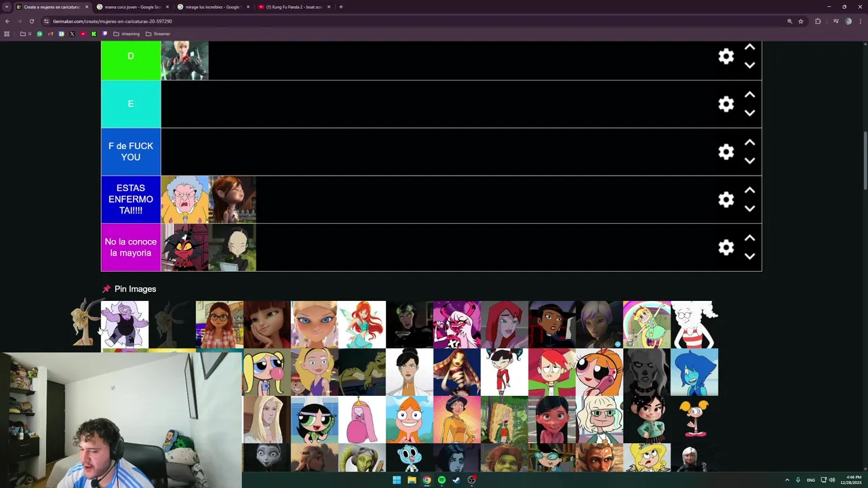The width and height of the screenshot is (868, 488).
Task: Open the tab search dropdown
Action: point(6,7)
